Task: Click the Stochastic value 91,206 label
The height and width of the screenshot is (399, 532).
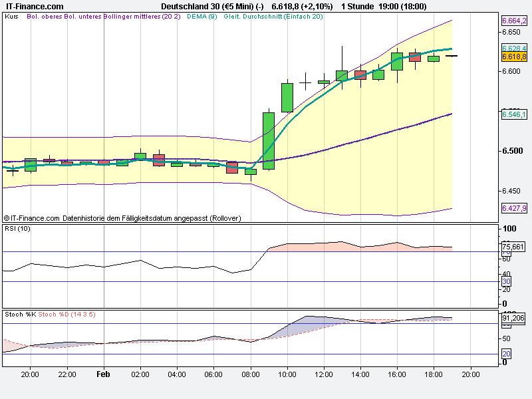Action: tap(513, 318)
